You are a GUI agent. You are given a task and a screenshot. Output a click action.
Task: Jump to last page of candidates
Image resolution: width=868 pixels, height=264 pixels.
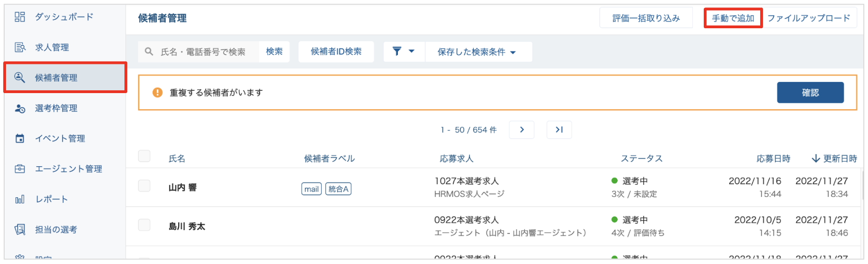click(559, 130)
